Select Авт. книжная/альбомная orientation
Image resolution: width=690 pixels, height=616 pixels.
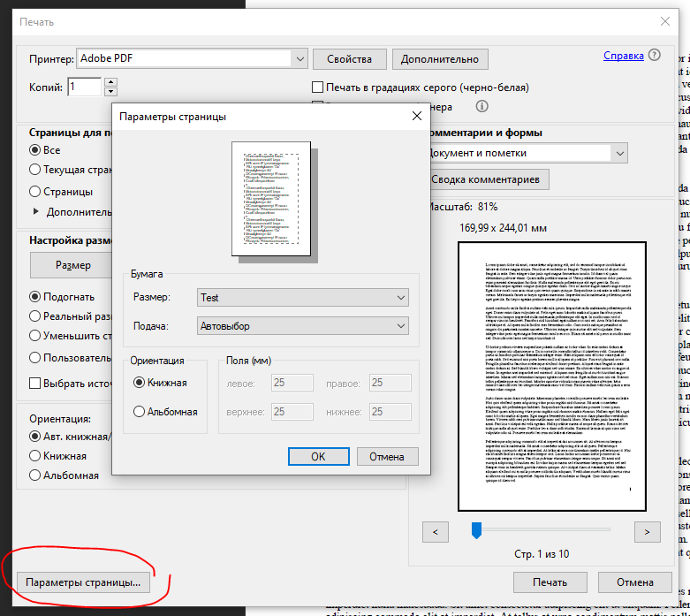34,437
